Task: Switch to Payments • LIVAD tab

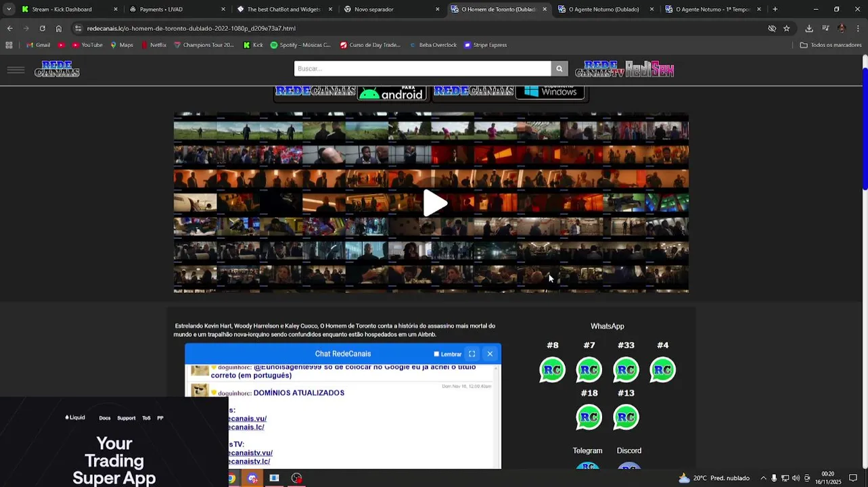Action: (x=177, y=9)
